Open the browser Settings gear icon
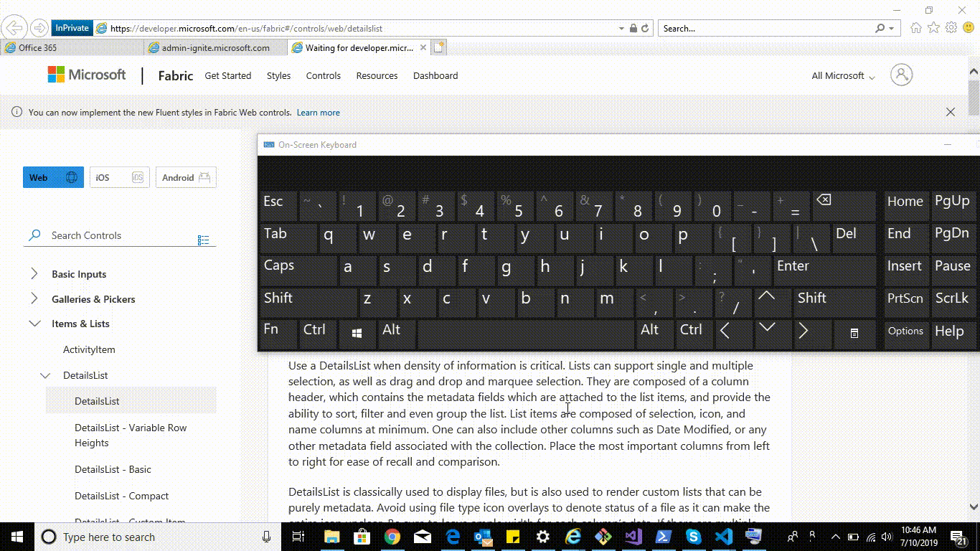The height and width of the screenshot is (551, 980). coord(951,27)
